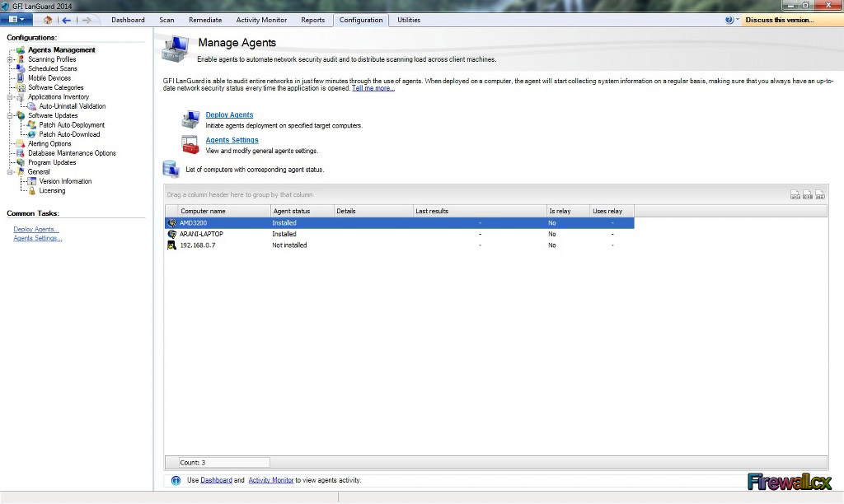The image size is (844, 504).
Task: Click the Database Maintenance Options icon
Action: [21, 153]
